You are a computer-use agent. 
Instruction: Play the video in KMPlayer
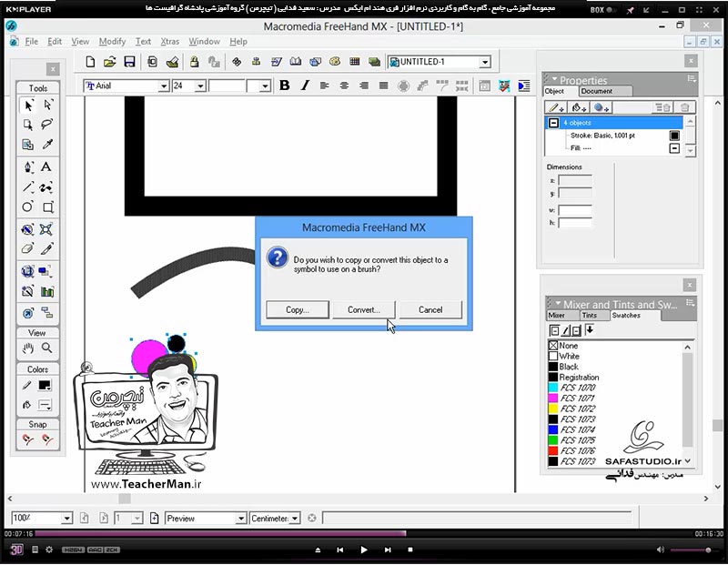click(363, 550)
